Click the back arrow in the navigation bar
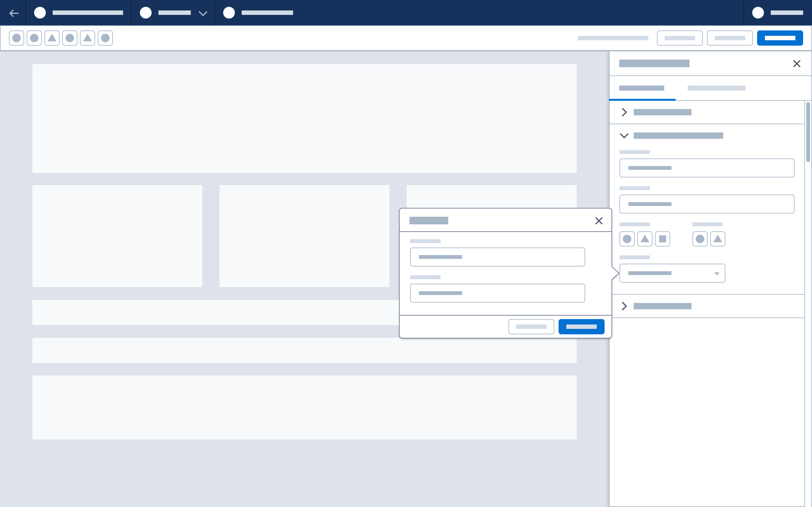This screenshot has width=812, height=507. pyautogui.click(x=14, y=13)
